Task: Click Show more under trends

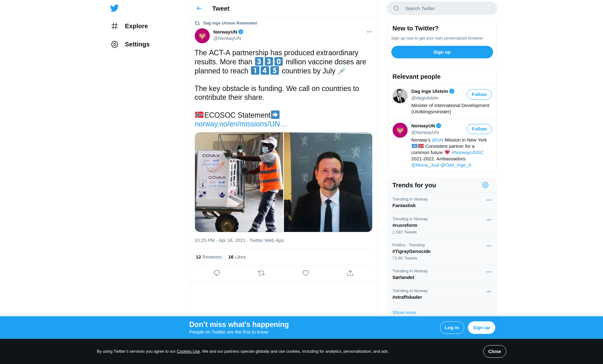Action: coord(404,313)
